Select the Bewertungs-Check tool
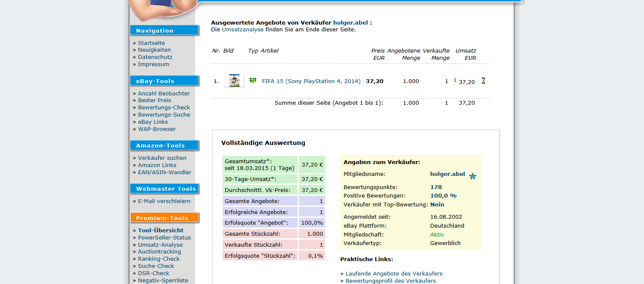 [x=164, y=107]
